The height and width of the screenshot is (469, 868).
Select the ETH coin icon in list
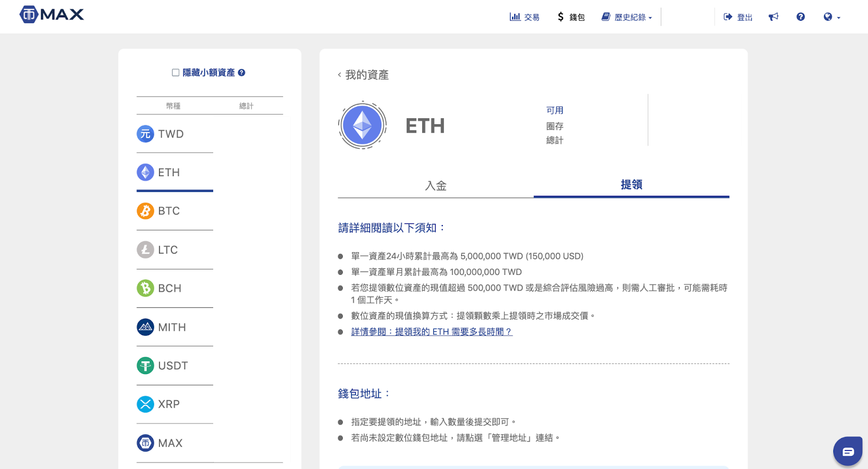pyautogui.click(x=145, y=172)
